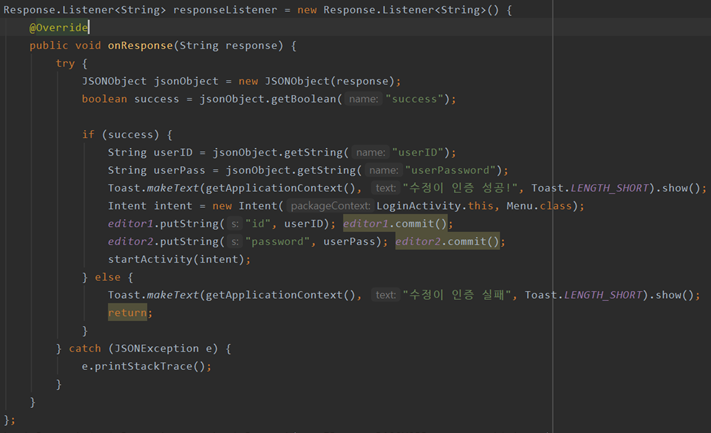Click the @Override annotation

tap(58, 28)
